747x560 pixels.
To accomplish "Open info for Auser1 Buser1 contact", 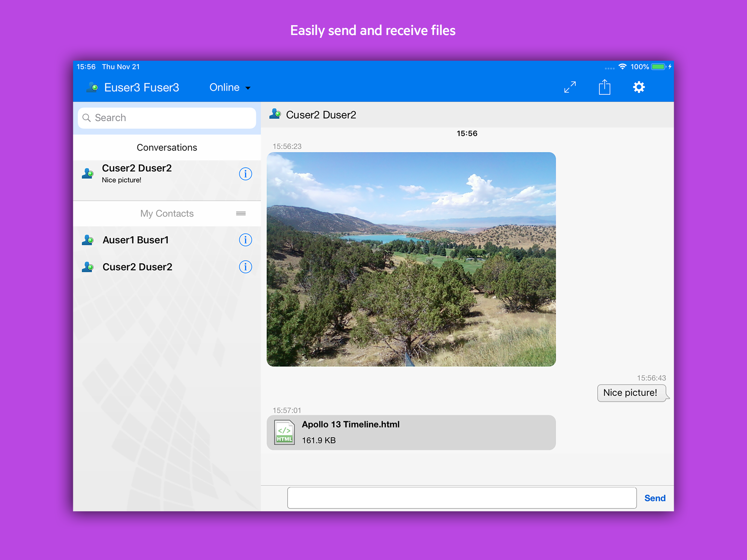I will pos(245,240).
